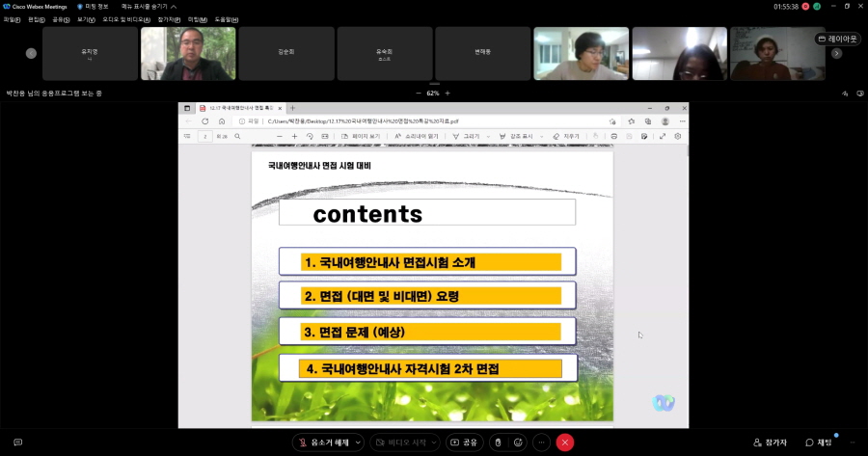Open 페이지 보기 page view

361,136
